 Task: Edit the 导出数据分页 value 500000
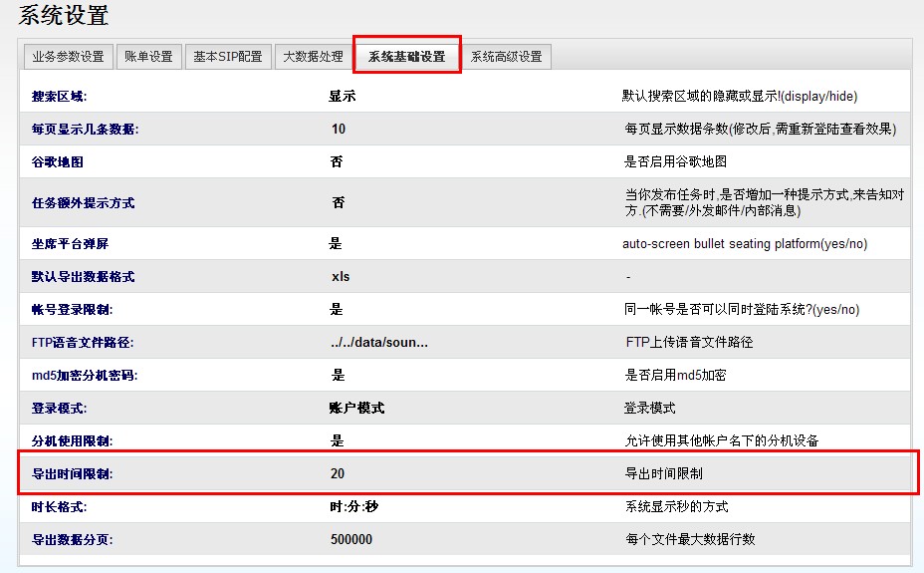point(351,539)
